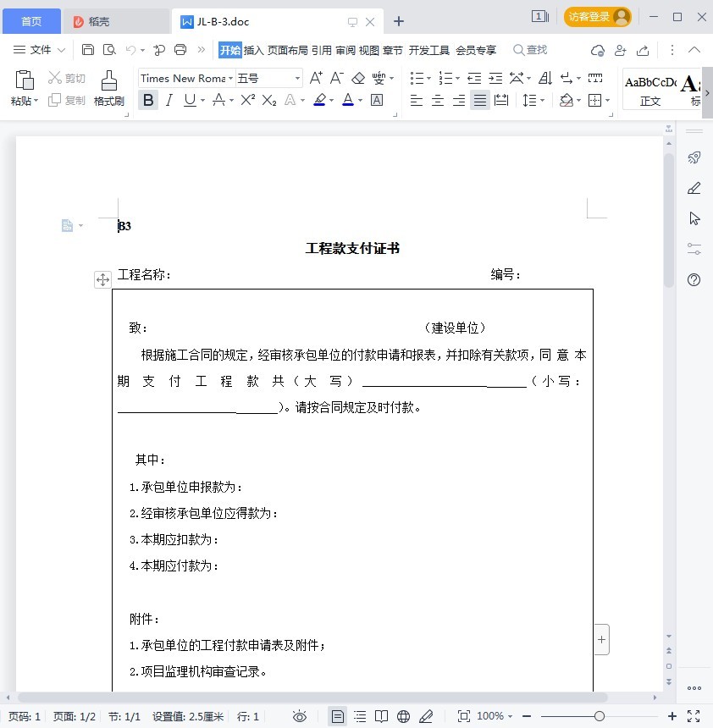
Task: Click the 访客登录 login button
Action: click(597, 17)
